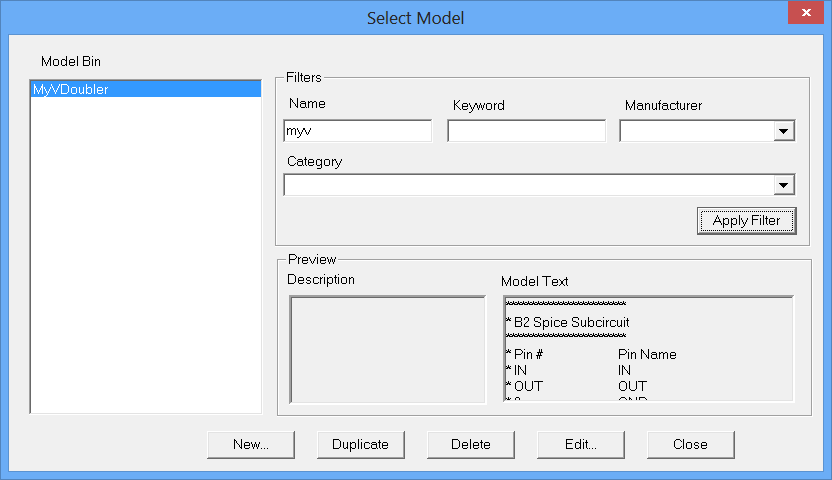Click the OUT pin row in Model Text
This screenshot has height=480, width=832.
coord(528,386)
